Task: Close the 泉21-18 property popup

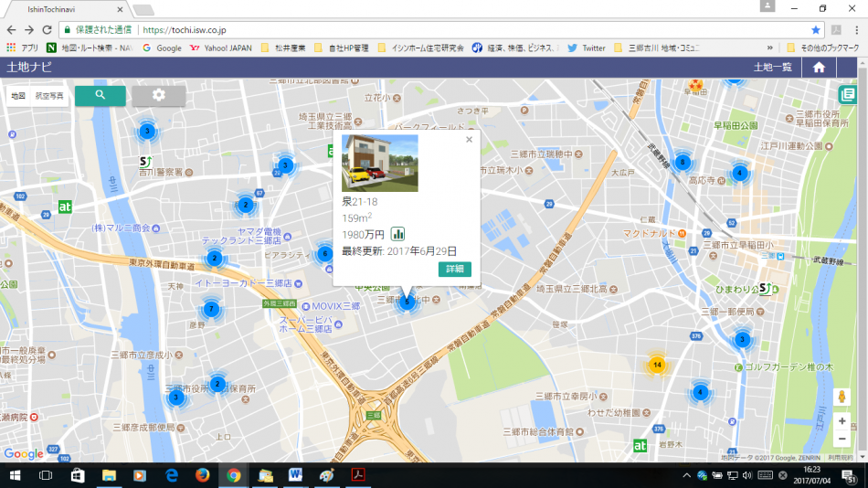Action: pos(469,140)
